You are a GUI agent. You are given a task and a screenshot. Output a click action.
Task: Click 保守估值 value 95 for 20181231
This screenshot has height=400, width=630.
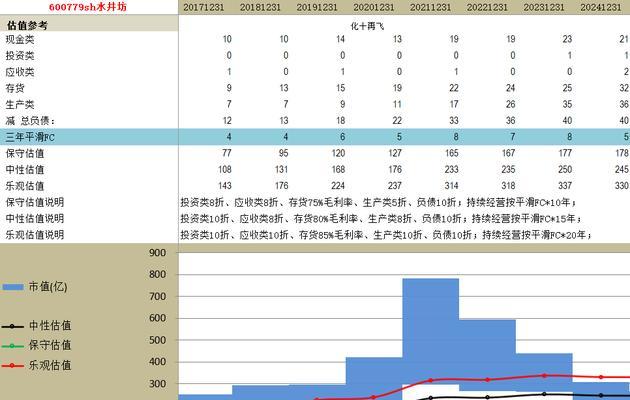[283, 153]
